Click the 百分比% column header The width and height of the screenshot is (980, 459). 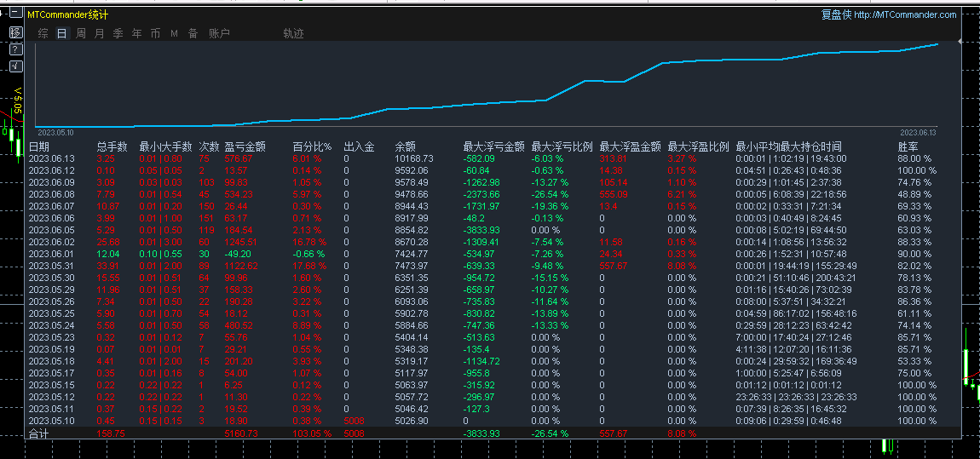coord(312,146)
